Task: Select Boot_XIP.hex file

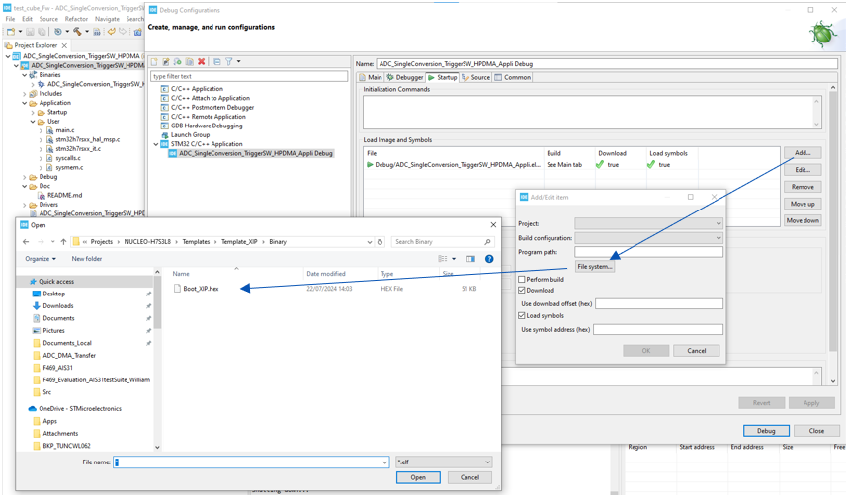Action: (x=201, y=289)
